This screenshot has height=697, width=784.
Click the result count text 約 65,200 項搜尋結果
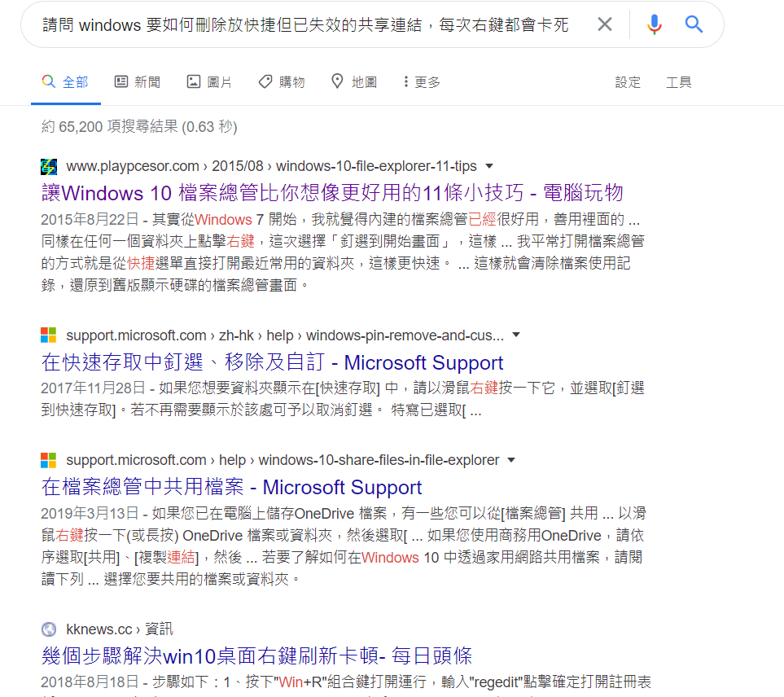139,126
